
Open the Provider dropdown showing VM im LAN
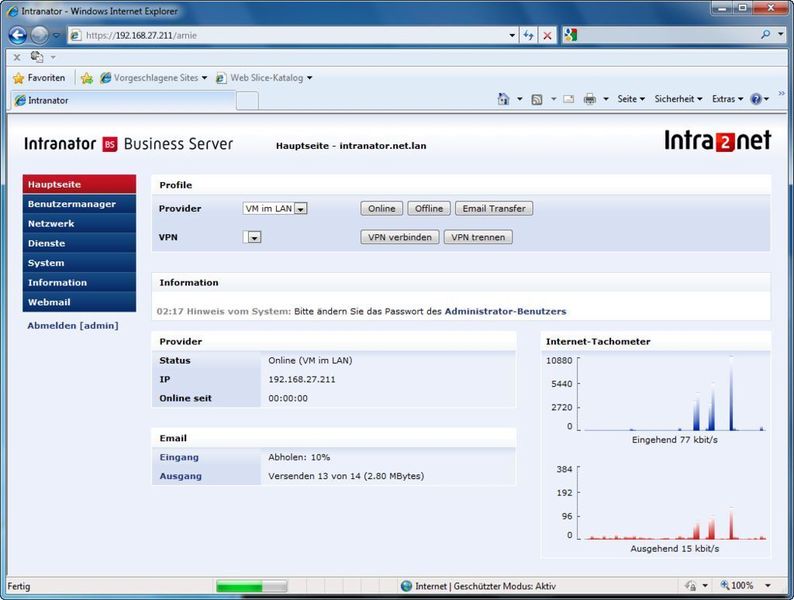pyautogui.click(x=275, y=209)
